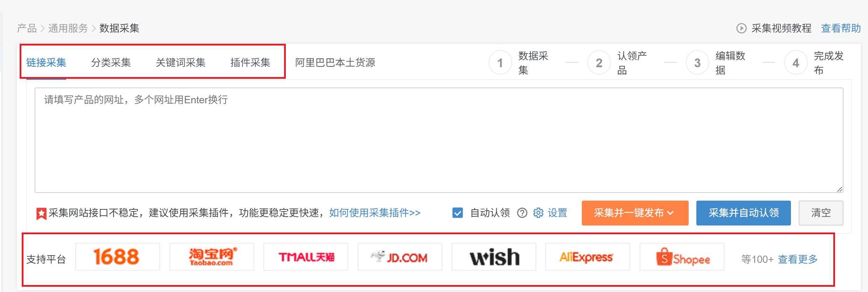Open the 关键词采集 tab
The image size is (868, 292).
tap(180, 63)
